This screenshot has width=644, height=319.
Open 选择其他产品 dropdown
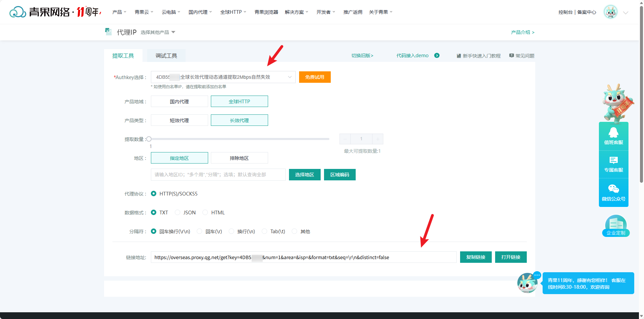coord(158,32)
